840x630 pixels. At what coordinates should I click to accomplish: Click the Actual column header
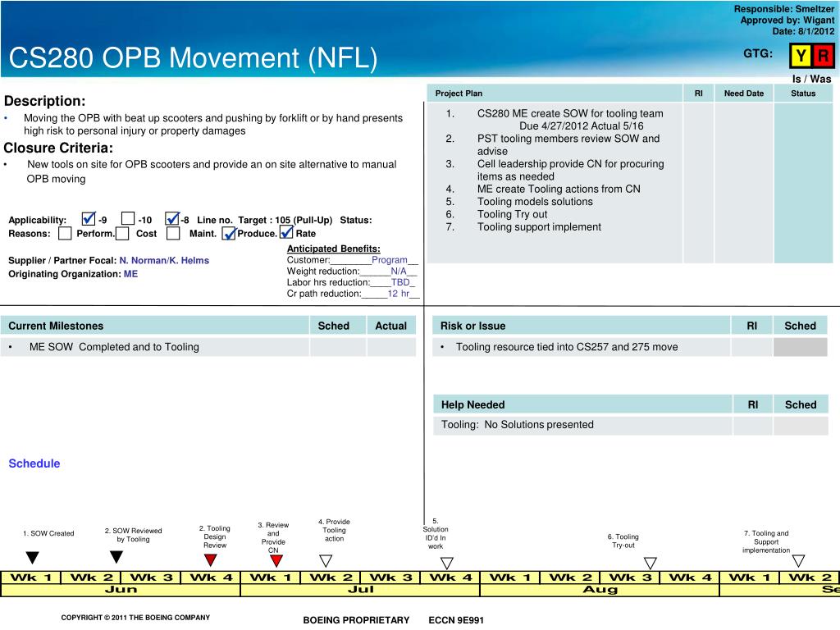[391, 326]
